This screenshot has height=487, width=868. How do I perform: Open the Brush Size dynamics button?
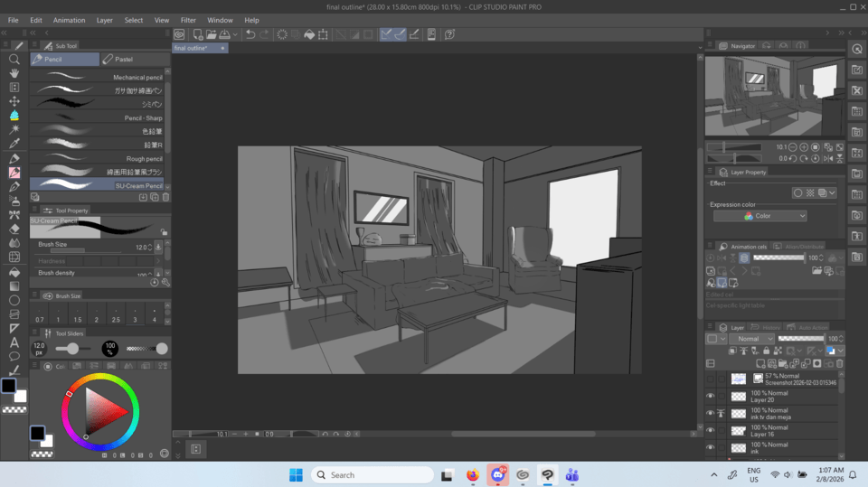coord(158,248)
